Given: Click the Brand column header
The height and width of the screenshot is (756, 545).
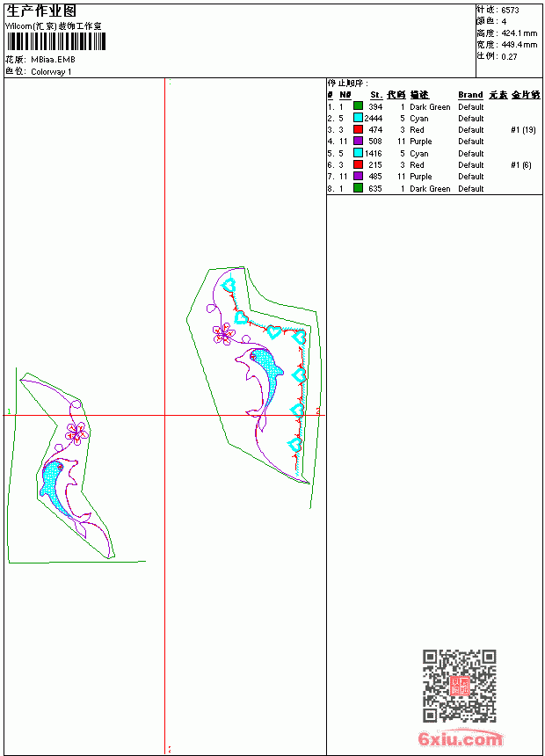Looking at the screenshot, I should click(x=470, y=95).
